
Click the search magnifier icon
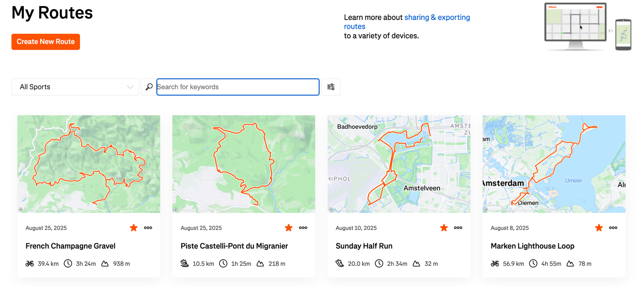(149, 87)
